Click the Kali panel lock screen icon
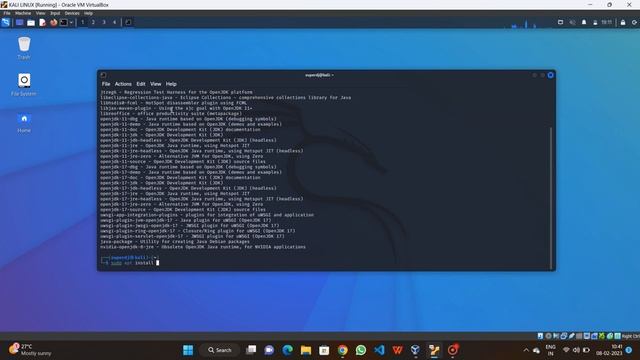640x360 pixels. click(x=623, y=22)
